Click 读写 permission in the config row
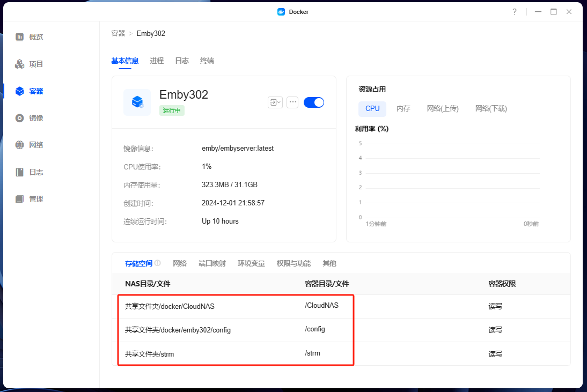The height and width of the screenshot is (392, 587). point(495,330)
